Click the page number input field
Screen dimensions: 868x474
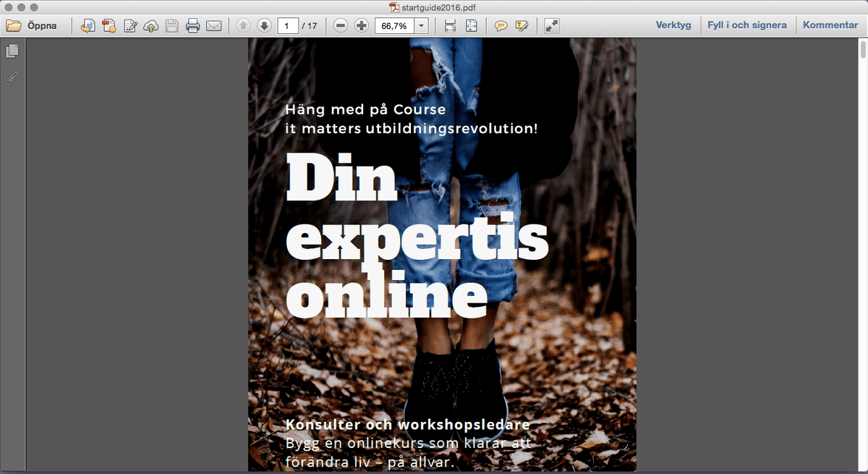[x=289, y=26]
